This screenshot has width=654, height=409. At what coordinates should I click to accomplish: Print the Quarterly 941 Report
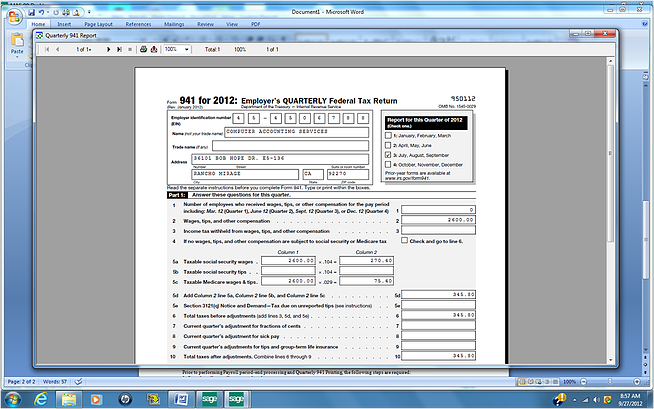(143, 49)
